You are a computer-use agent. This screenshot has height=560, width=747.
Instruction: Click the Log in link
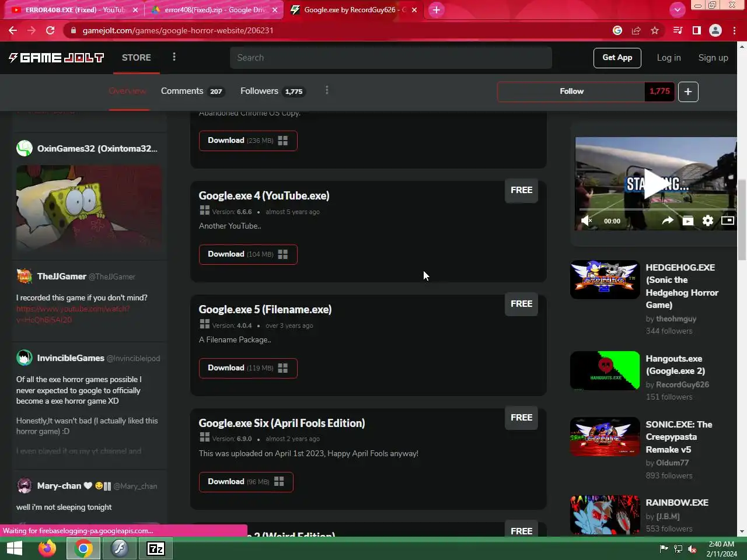tap(668, 57)
